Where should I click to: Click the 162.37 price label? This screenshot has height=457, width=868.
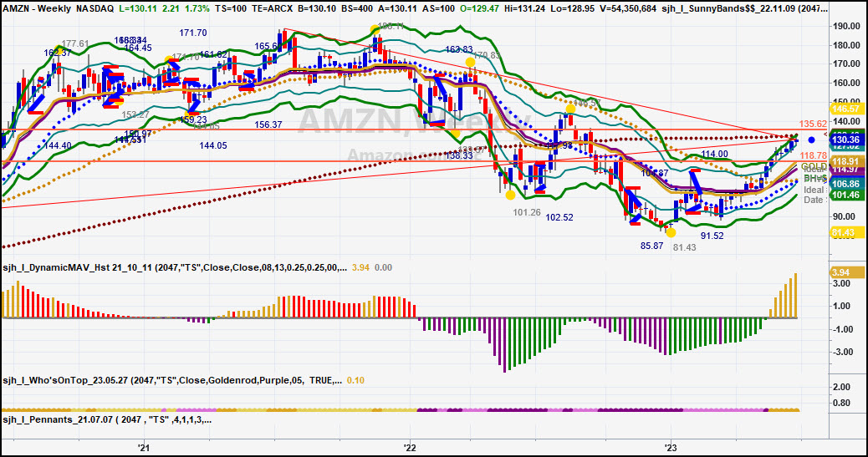coord(58,53)
